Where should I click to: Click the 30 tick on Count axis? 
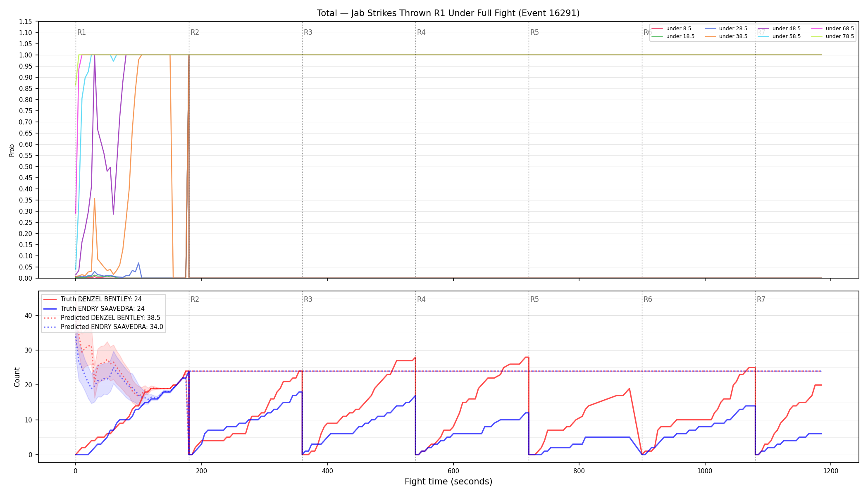pos(29,350)
